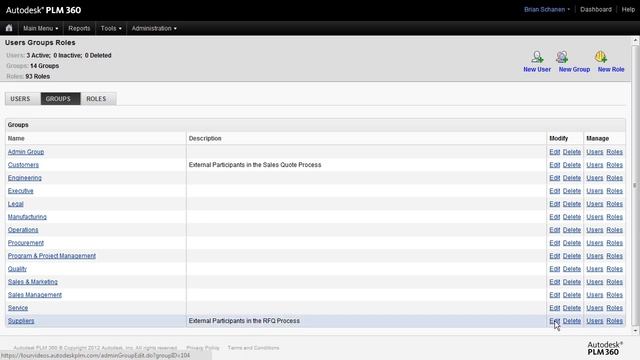Viewport: 640px width, 360px height.
Task: Click the New Role icon
Action: point(601,57)
